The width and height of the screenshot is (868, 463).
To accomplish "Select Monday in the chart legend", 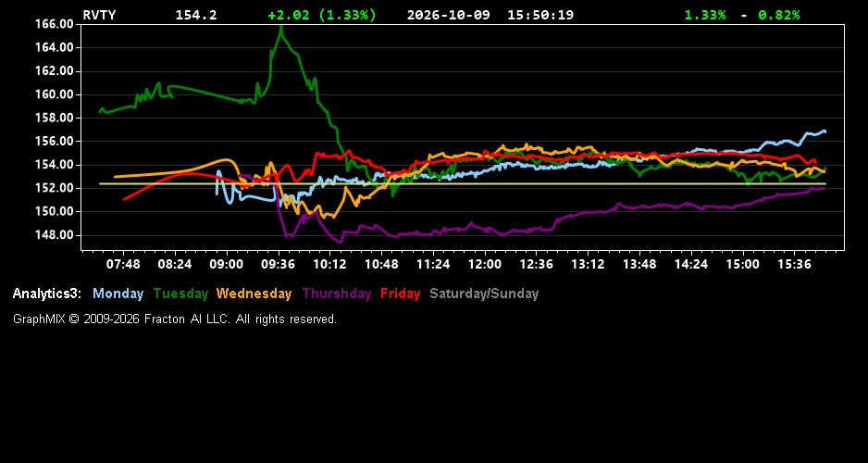I will tap(118, 294).
